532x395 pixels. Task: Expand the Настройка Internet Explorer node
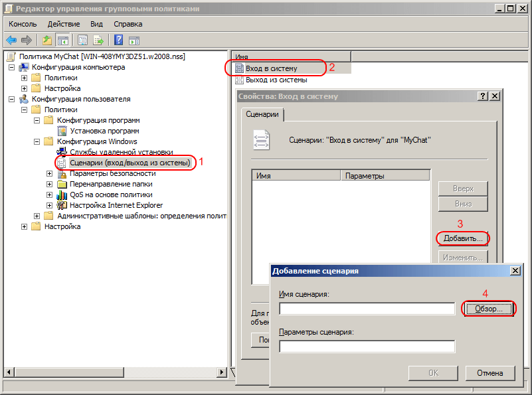[x=50, y=205]
